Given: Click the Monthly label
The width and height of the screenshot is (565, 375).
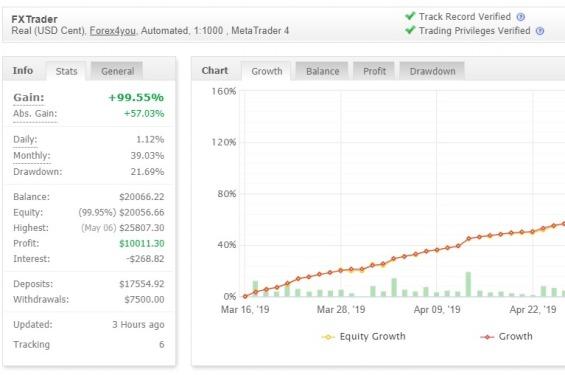Looking at the screenshot, I should 32,156.
